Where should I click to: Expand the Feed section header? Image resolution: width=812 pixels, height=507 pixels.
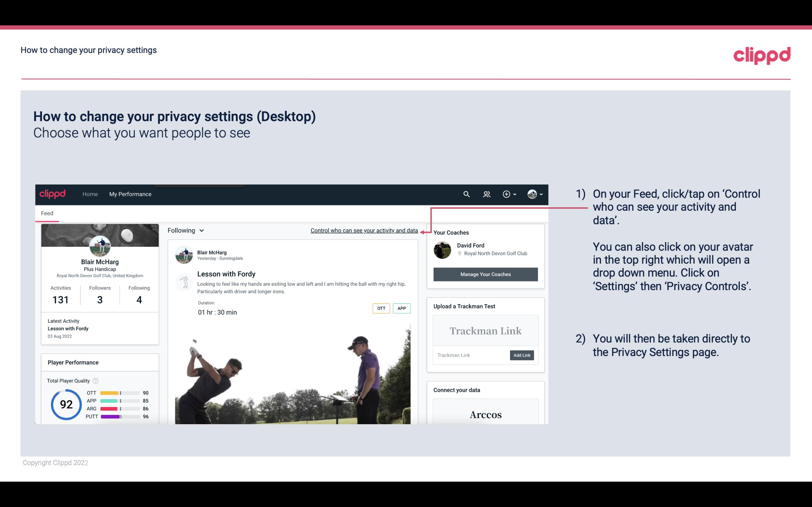click(x=46, y=213)
